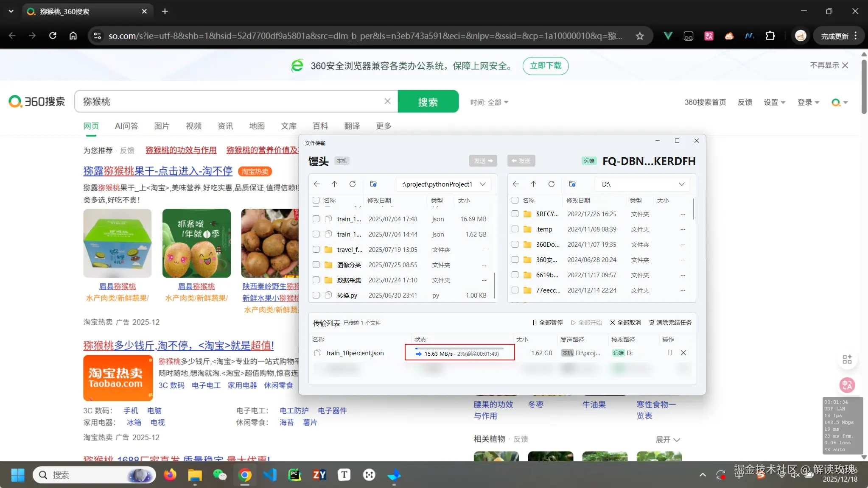Go back in local file pane
The height and width of the screenshot is (488, 868).
pyautogui.click(x=316, y=184)
